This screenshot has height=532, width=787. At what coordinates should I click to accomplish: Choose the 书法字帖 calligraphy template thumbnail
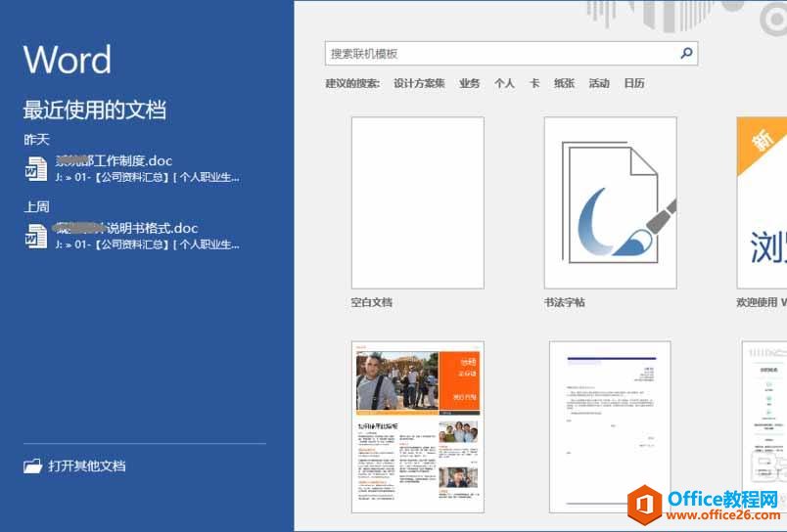tap(611, 202)
